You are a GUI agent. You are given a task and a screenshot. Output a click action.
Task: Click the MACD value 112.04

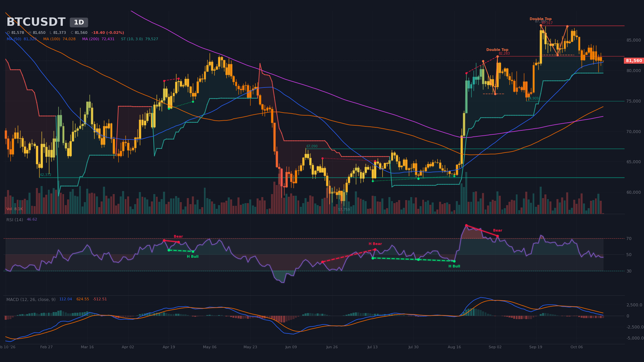point(66,299)
